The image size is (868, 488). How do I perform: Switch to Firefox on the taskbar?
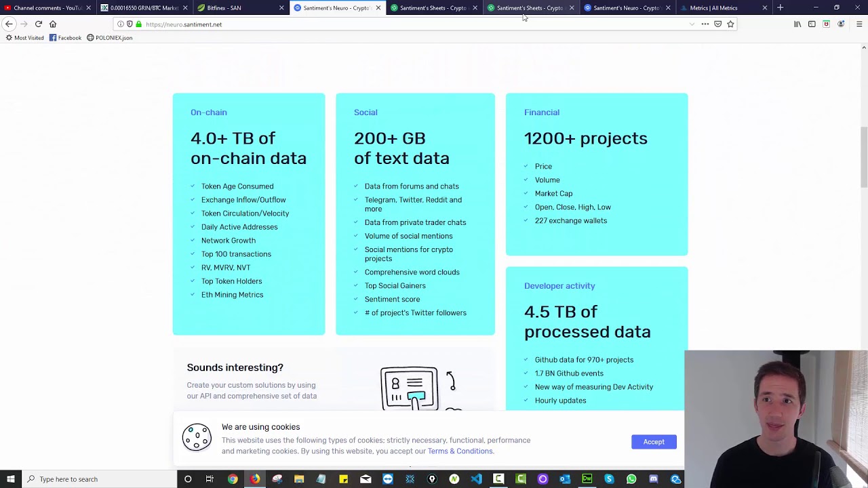[255, 479]
